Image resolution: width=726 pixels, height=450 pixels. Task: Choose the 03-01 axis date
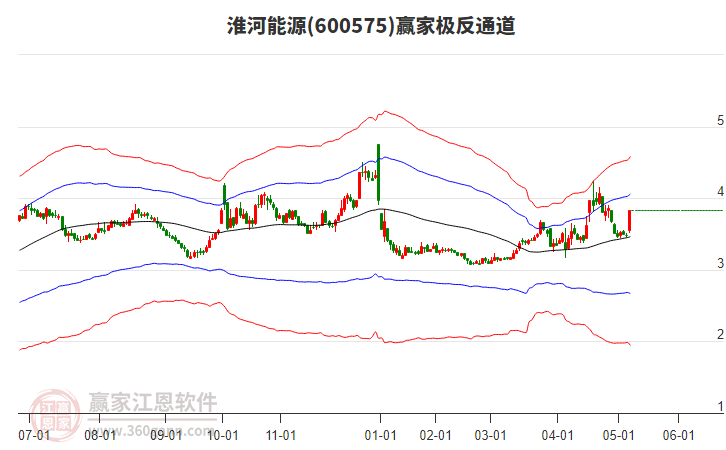(490, 436)
